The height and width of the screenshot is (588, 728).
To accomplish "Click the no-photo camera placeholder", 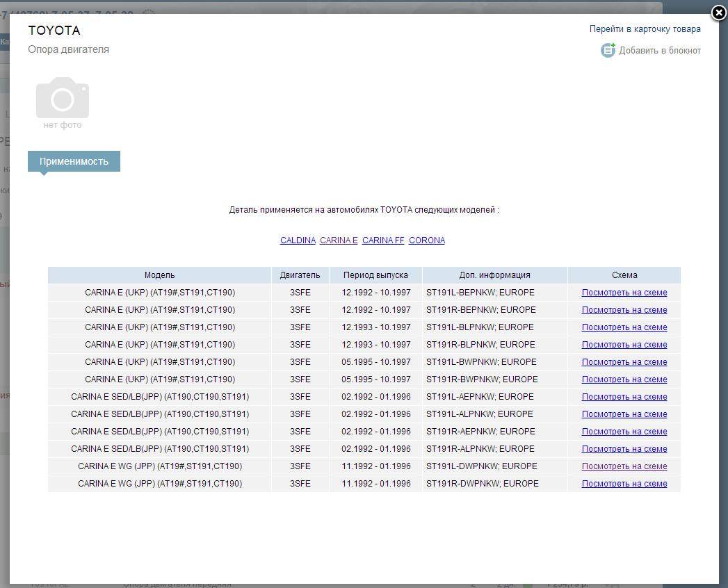I will [63, 99].
